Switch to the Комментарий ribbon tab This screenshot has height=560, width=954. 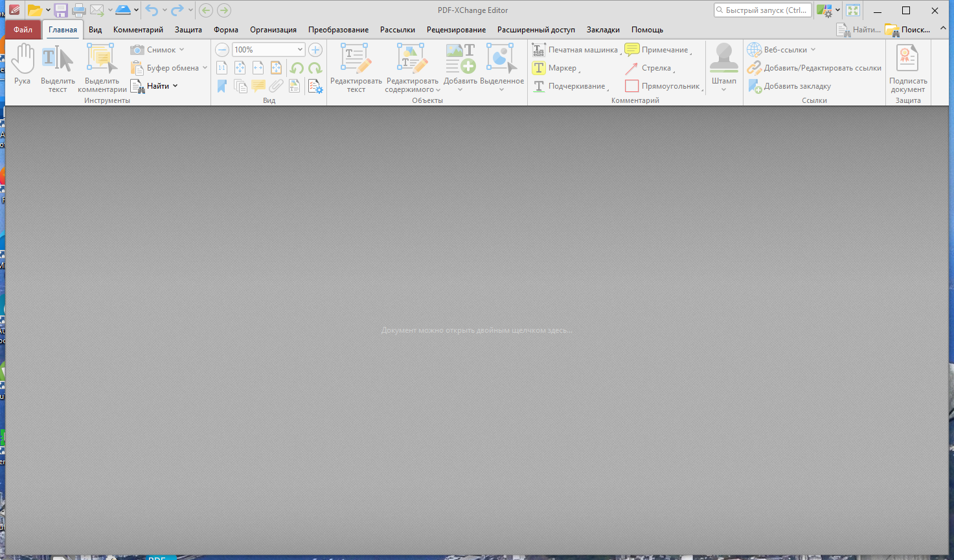tap(138, 30)
